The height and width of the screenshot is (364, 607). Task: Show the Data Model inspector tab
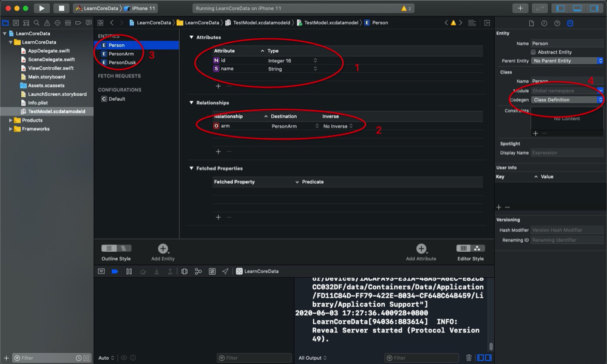click(570, 23)
